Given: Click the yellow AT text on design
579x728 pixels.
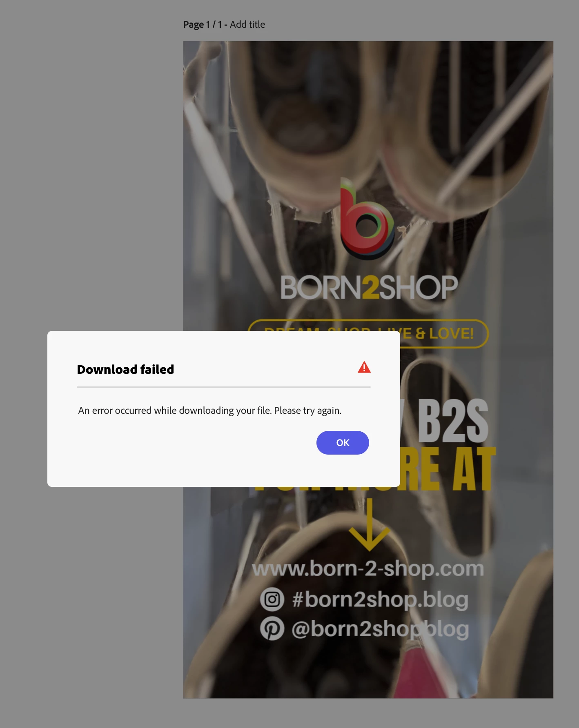Looking at the screenshot, I should pyautogui.click(x=474, y=469).
